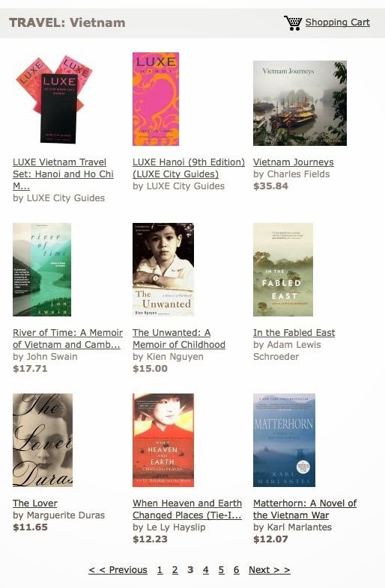Open the Vietnam Journeys title link
This screenshot has width=385, height=588.
[x=293, y=162]
